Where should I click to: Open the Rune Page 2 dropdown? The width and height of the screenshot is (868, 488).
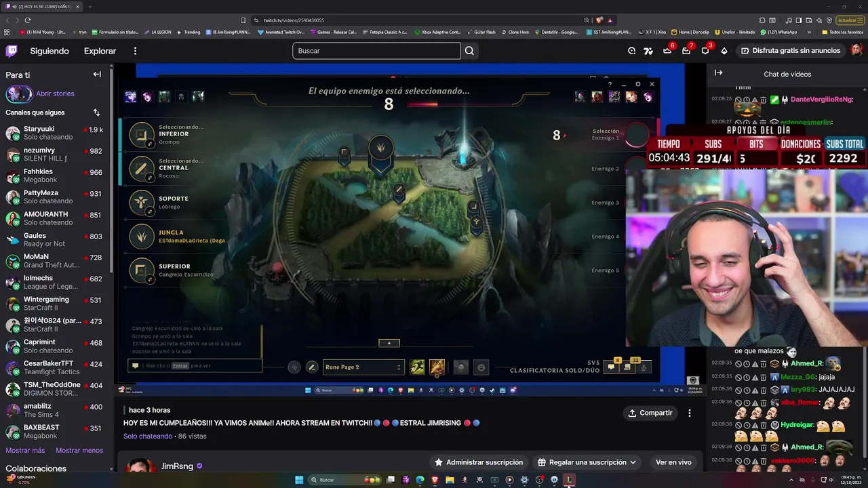tap(363, 367)
